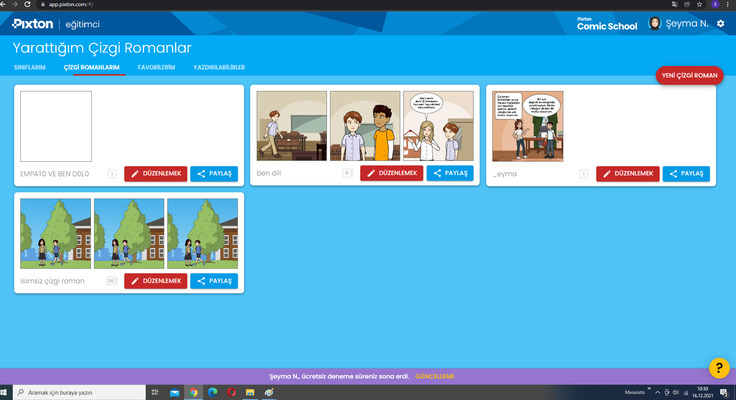Share the '_eyma' comic

pos(686,173)
